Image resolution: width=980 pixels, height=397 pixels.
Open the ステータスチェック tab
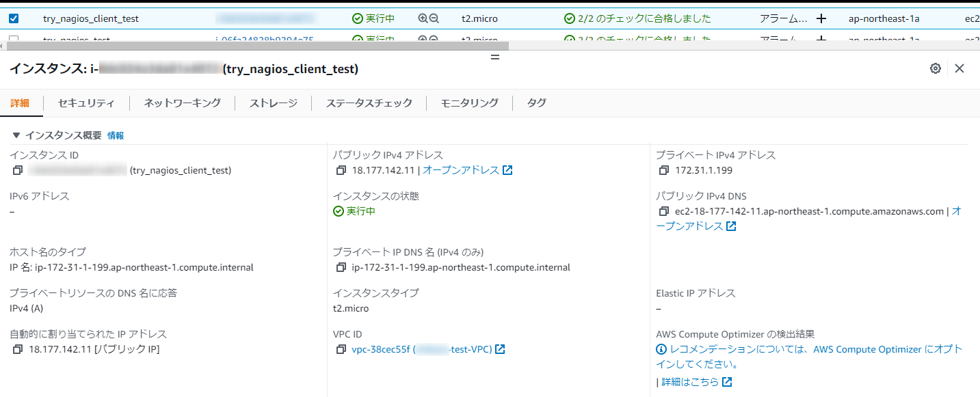pyautogui.click(x=369, y=103)
